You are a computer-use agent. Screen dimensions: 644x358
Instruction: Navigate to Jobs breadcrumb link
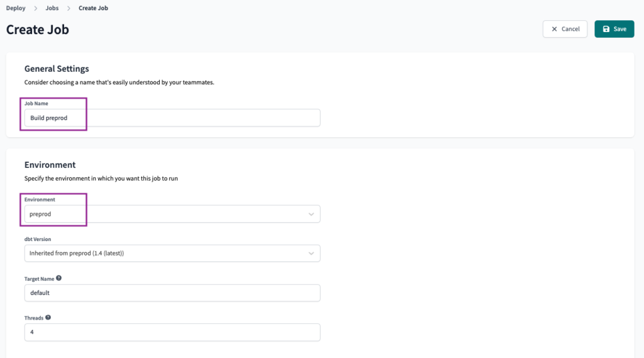pos(52,8)
